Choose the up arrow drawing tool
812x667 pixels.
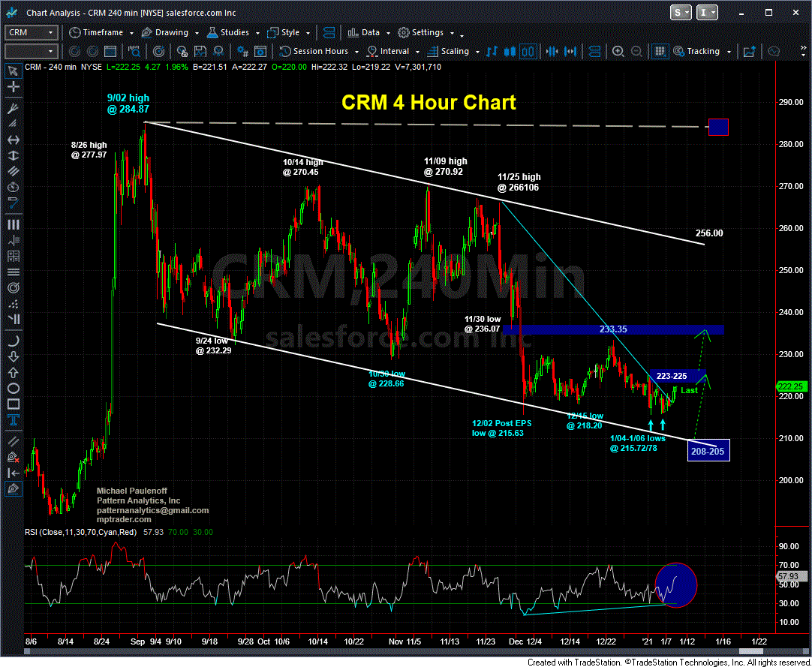(14, 372)
